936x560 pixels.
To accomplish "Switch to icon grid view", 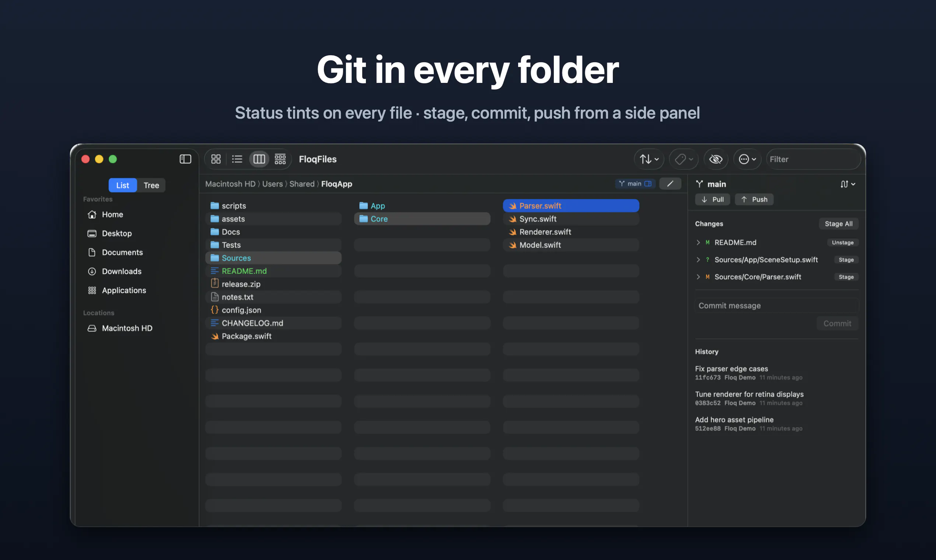I will [x=216, y=159].
